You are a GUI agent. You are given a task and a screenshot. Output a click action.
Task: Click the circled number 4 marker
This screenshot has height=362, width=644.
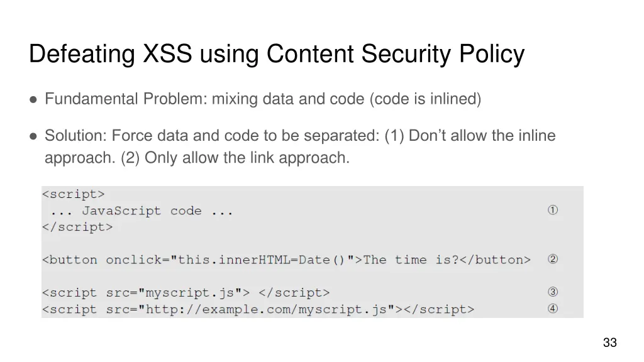552,309
